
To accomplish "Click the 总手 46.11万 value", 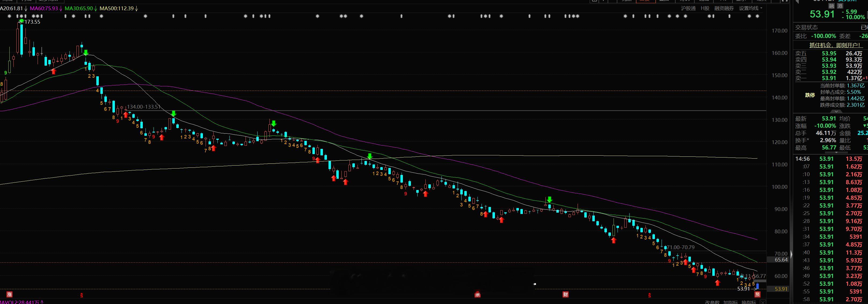I will 826,133.
